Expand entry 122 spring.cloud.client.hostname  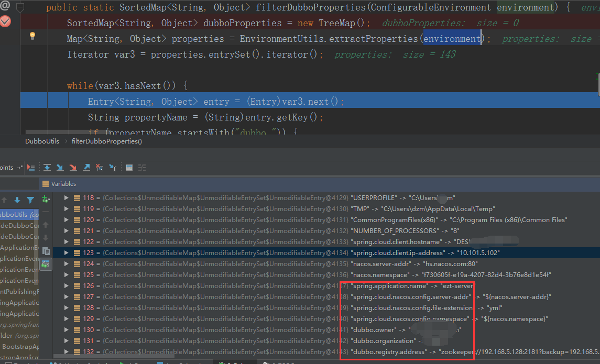coord(66,241)
